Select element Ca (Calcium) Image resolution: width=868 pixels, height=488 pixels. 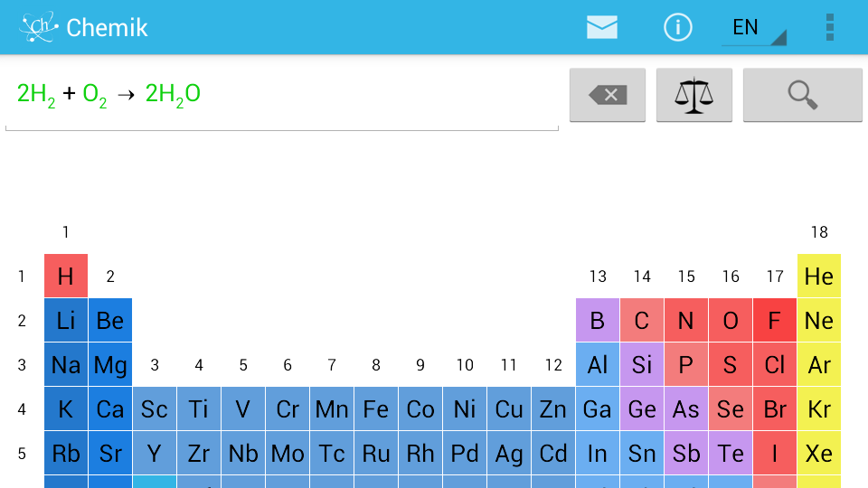point(110,408)
